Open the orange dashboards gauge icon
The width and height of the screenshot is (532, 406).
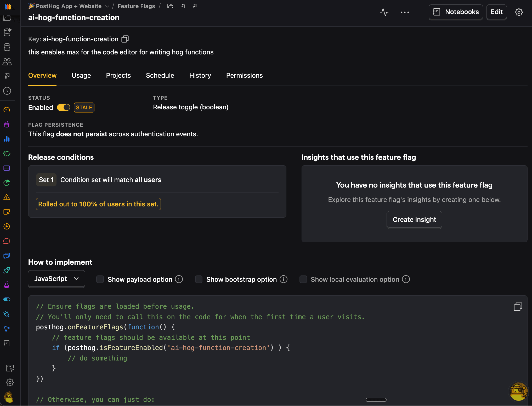(7, 110)
